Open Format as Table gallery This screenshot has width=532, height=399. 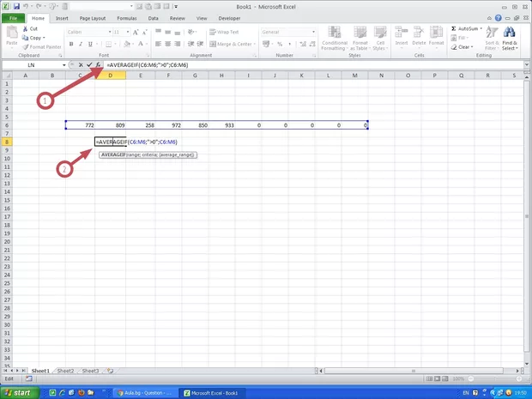tap(360, 39)
